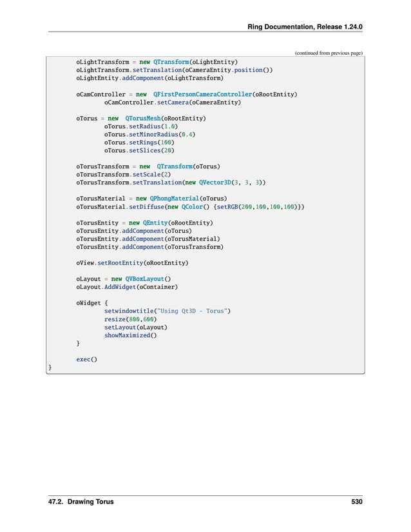Click the line 'oTorus.setSlices(20)'
Image resolution: width=411 pixels, height=532 pixels.
[x=139, y=150]
